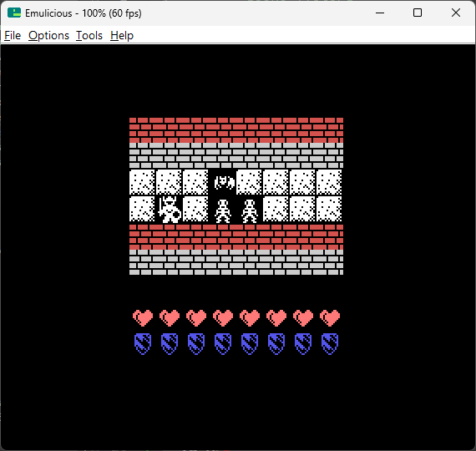Click the fifth blue shield icon
The height and width of the screenshot is (451, 476).
click(250, 344)
